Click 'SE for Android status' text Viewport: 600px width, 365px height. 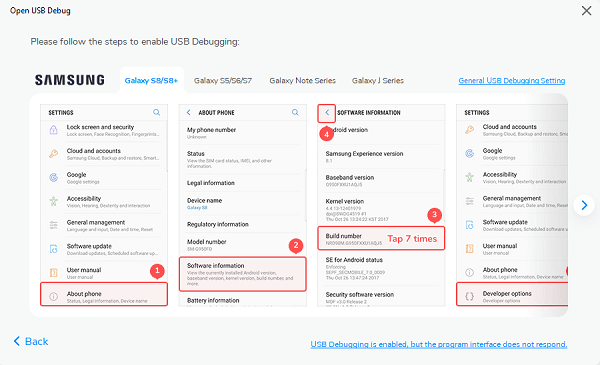coord(354,260)
